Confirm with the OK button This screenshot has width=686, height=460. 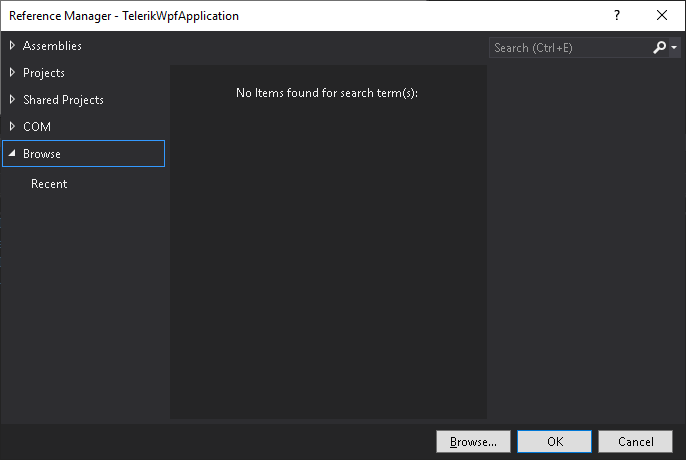[x=555, y=442]
